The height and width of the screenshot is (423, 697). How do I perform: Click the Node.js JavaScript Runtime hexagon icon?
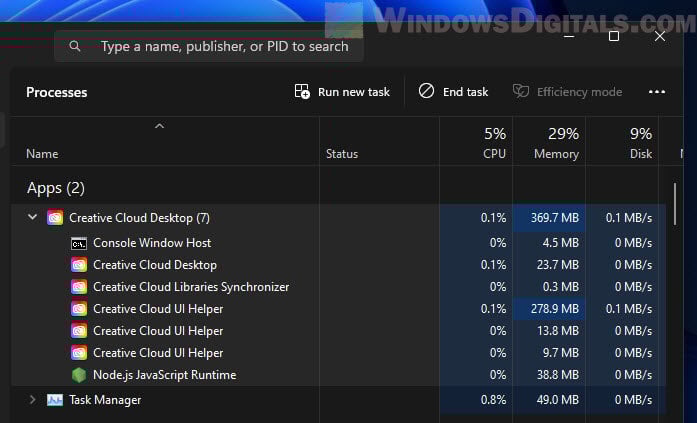pos(79,375)
